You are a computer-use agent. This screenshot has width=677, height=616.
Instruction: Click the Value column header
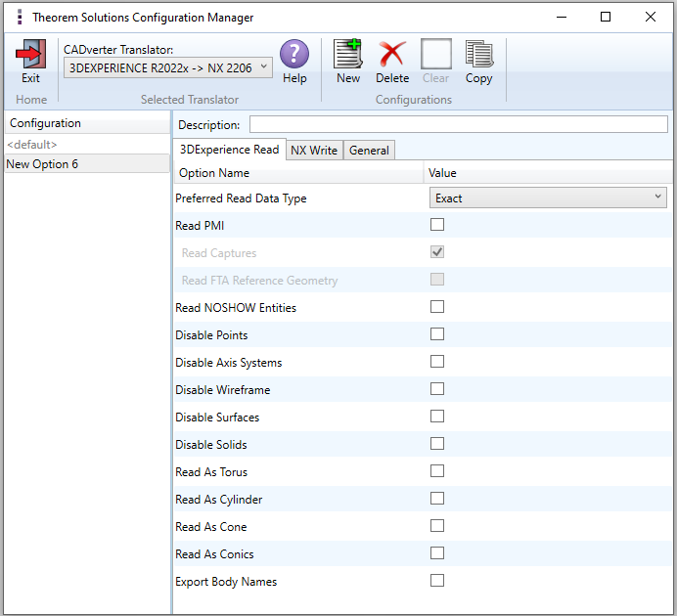pos(548,173)
